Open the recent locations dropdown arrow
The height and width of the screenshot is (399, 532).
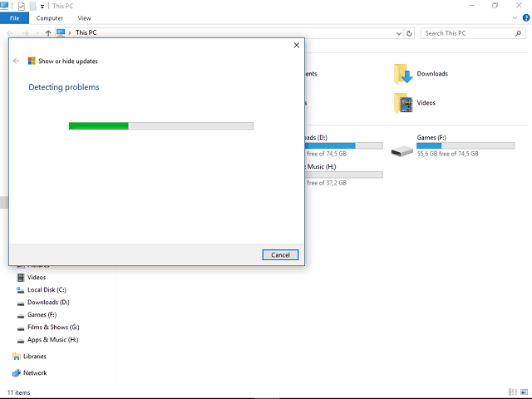click(x=37, y=33)
